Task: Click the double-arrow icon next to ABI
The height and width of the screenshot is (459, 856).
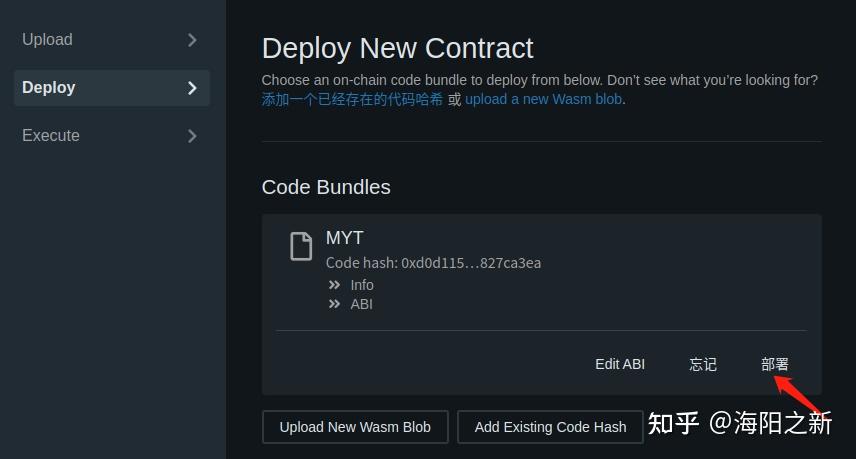Action: pos(334,304)
